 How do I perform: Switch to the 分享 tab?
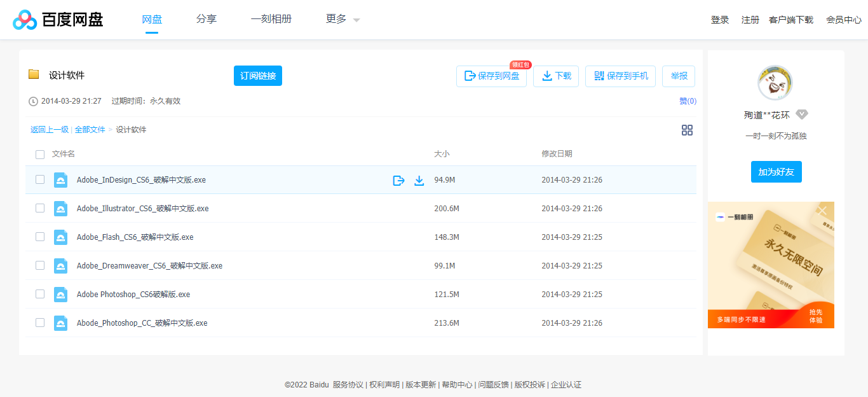click(206, 19)
